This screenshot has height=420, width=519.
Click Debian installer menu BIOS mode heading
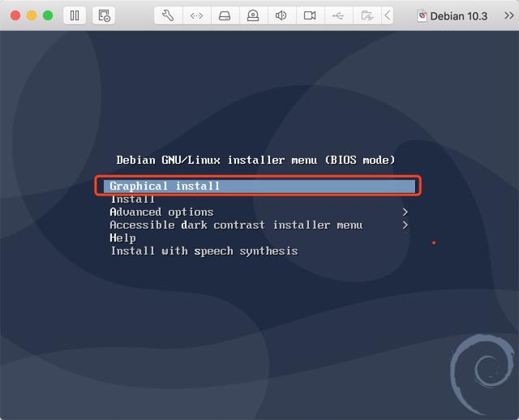[x=255, y=161]
